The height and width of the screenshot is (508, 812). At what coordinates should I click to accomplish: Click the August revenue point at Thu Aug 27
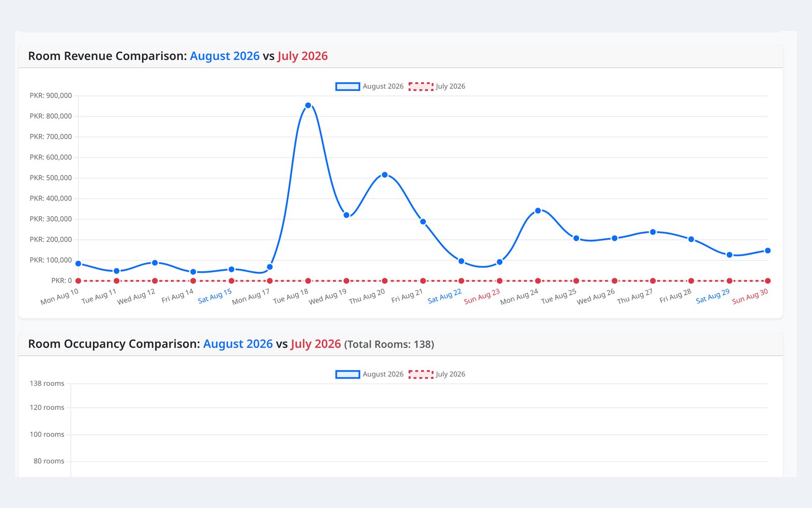(653, 232)
